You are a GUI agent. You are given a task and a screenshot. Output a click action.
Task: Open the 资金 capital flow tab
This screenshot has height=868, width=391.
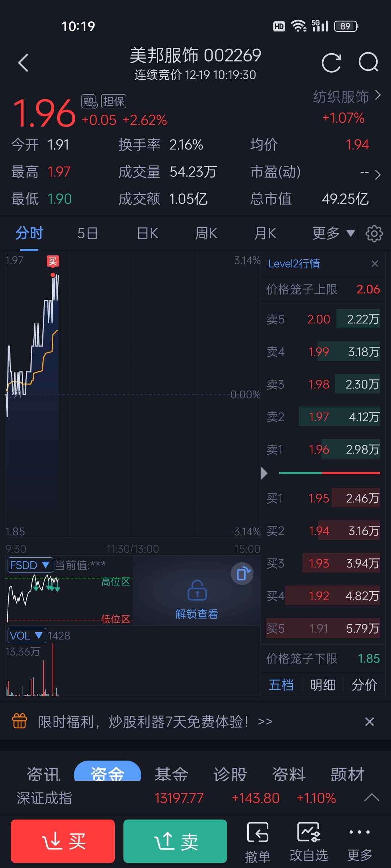click(108, 771)
